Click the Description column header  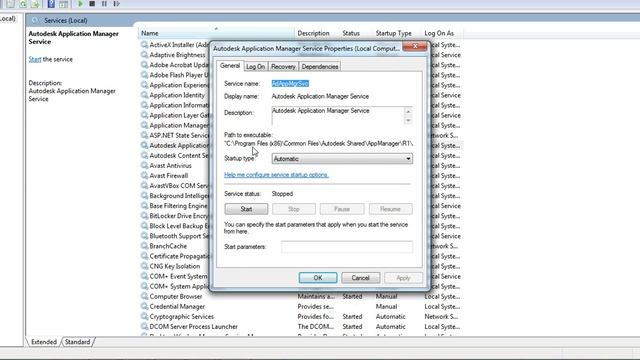pyautogui.click(x=313, y=33)
